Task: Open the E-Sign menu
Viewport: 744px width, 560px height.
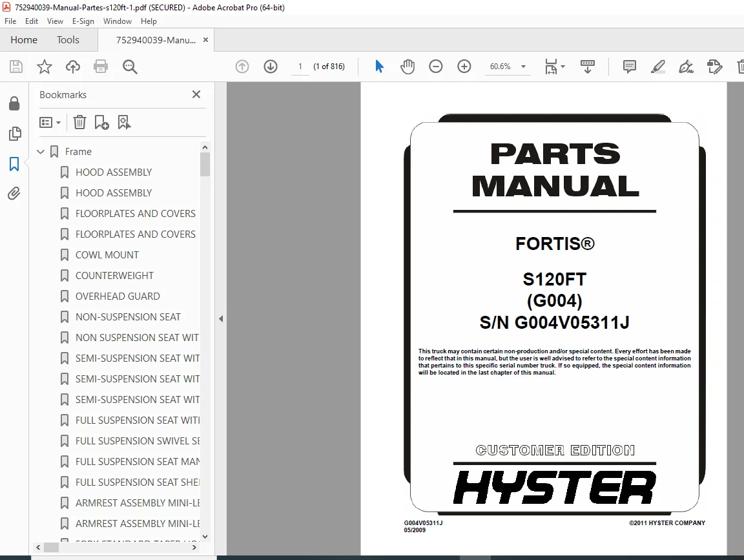Action: click(x=83, y=21)
